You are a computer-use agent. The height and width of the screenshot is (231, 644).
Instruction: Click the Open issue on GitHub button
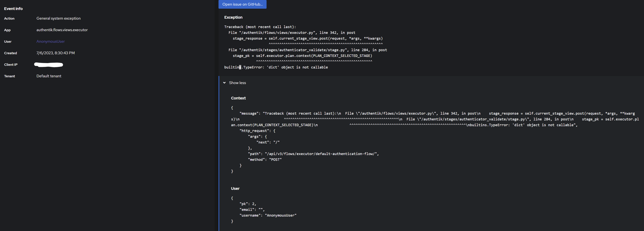point(242,4)
